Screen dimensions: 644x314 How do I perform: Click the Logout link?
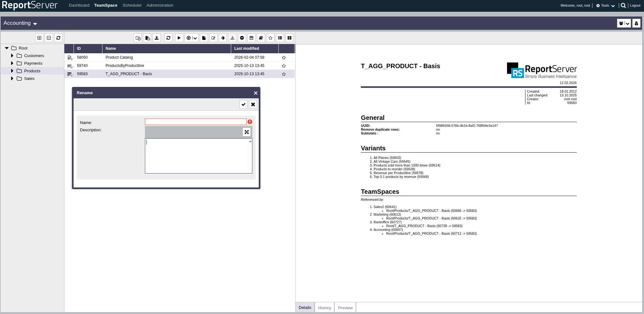635,6
